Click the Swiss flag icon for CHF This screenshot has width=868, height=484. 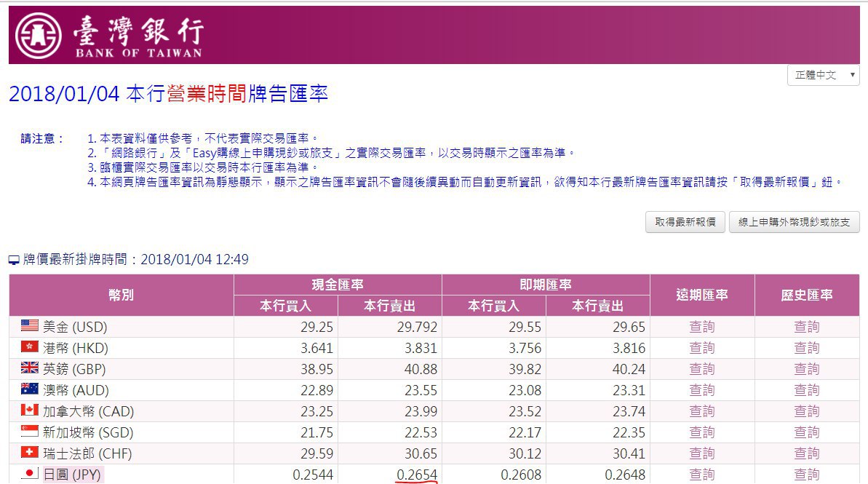point(29,453)
